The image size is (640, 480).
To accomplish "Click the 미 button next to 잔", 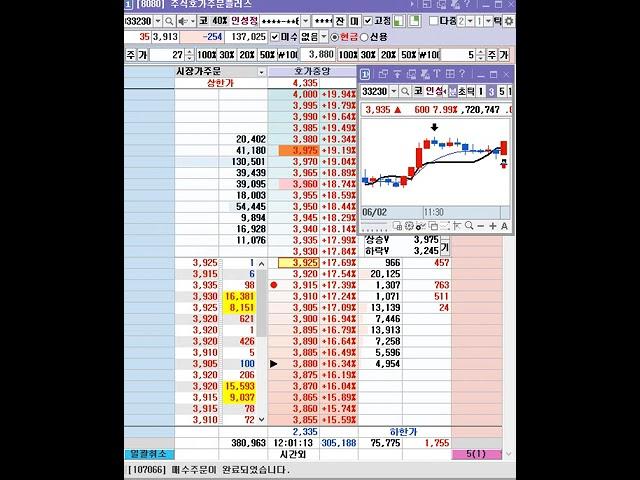I will coord(354,21).
